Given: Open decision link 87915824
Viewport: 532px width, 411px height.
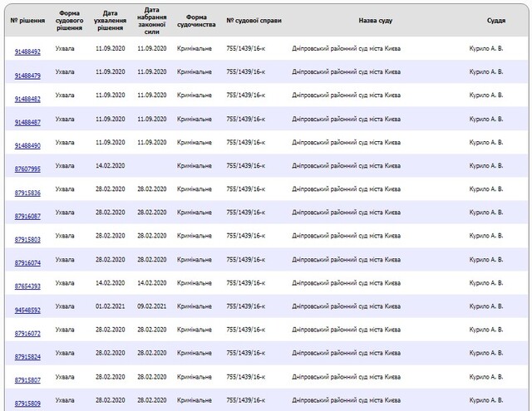Looking at the screenshot, I should click(x=27, y=357).
